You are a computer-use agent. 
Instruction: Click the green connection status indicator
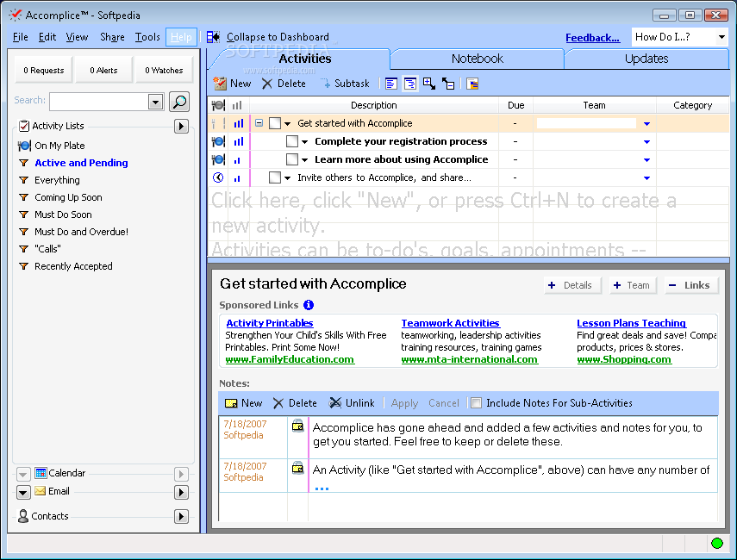tap(717, 543)
